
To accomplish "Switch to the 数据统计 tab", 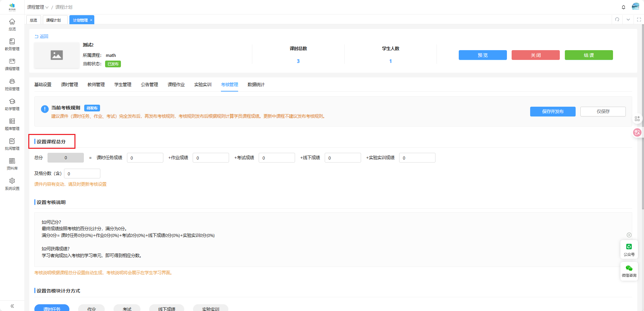I will coord(256,84).
